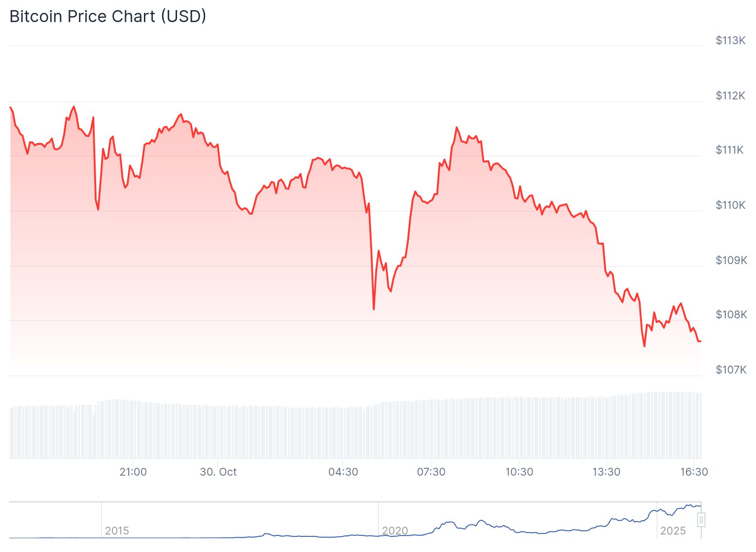This screenshot has height=552, width=756.
Task: Click the 2015 marker in the navigator
Action: tap(117, 531)
